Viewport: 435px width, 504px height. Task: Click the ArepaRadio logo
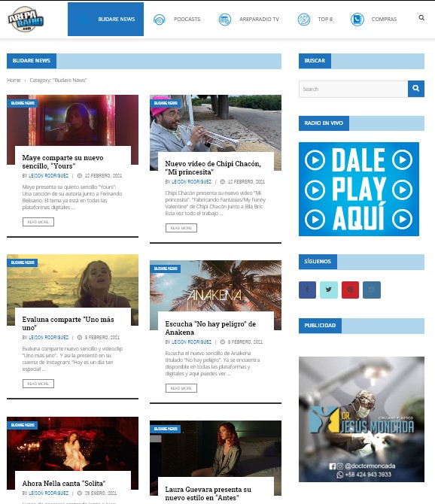(x=26, y=19)
